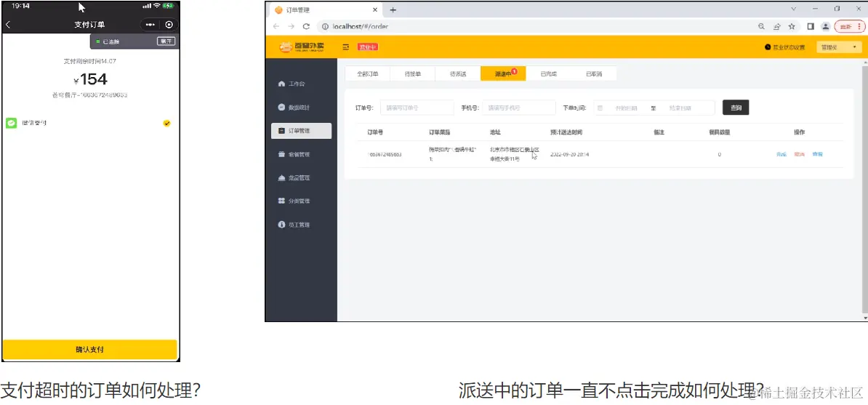Open 分类管理 in the sidebar
This screenshot has height=405, width=868.
point(301,201)
